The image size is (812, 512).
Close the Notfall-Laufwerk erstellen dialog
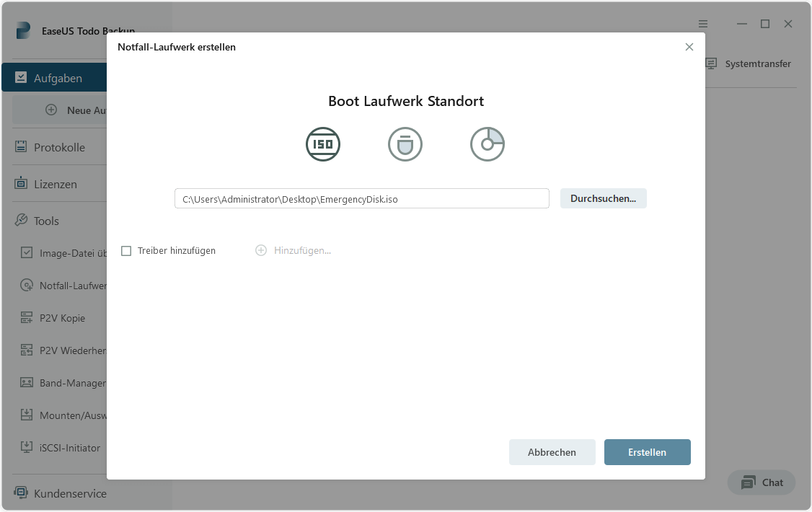pyautogui.click(x=689, y=47)
